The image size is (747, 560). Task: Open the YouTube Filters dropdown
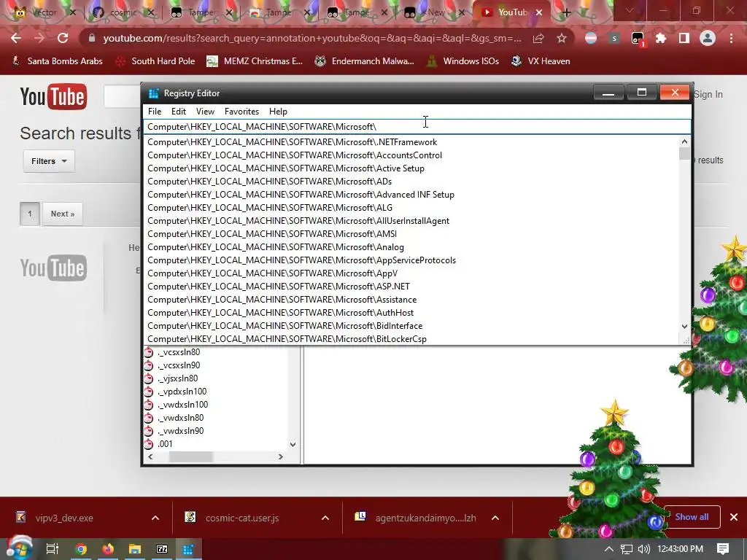click(49, 161)
